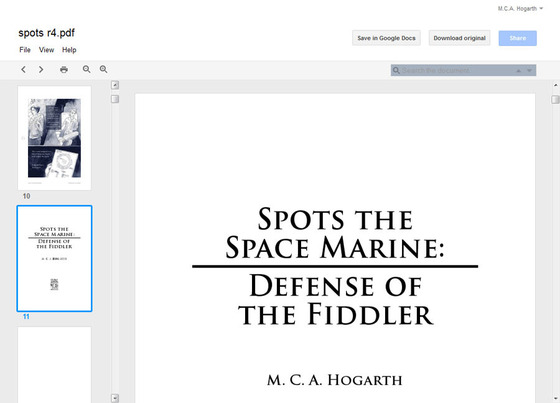The height and width of the screenshot is (403, 560).
Task: Zoom out with the minus magnifier
Action: pos(86,69)
